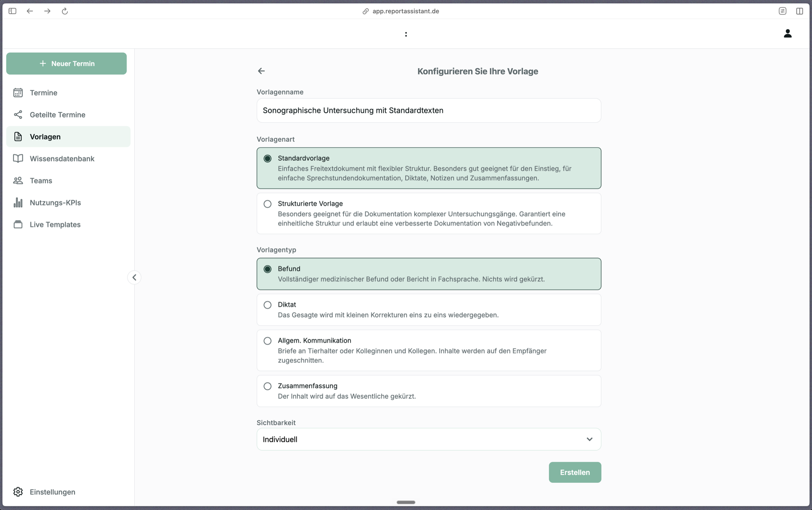Click the Einstellungen gear icon
The height and width of the screenshot is (510, 812).
click(18, 492)
